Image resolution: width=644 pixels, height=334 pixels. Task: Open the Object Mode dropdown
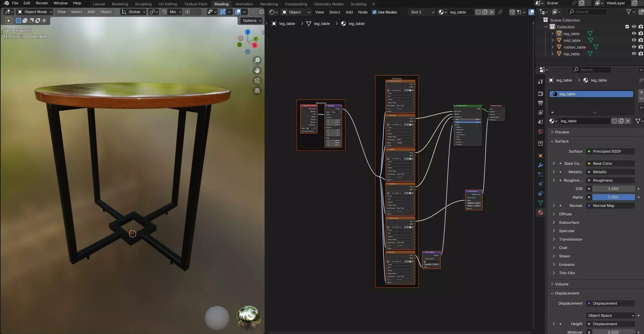pyautogui.click(x=35, y=12)
